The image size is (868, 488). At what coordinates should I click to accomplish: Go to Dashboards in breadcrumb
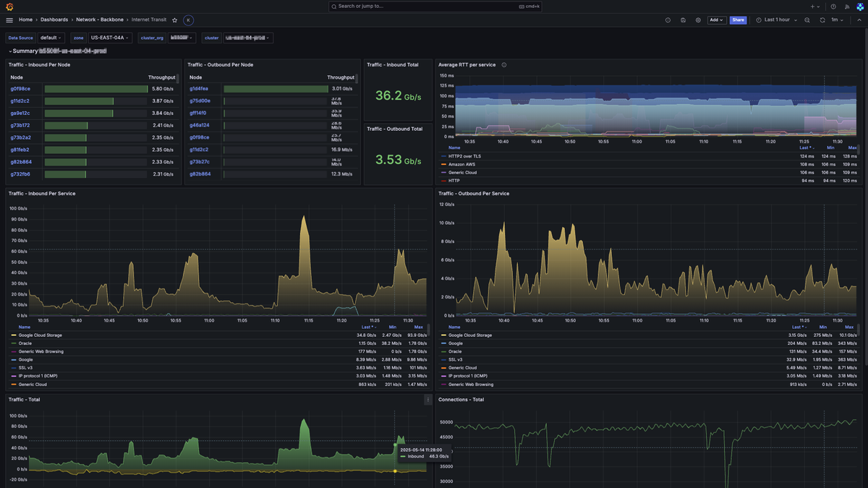(x=54, y=20)
